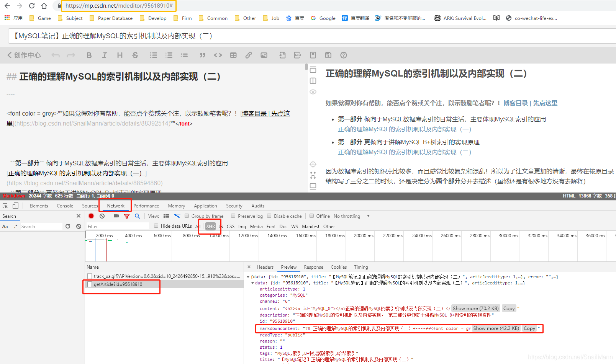The image size is (616, 364).
Task: Apply italic formatting in editor toolbar
Action: [104, 55]
